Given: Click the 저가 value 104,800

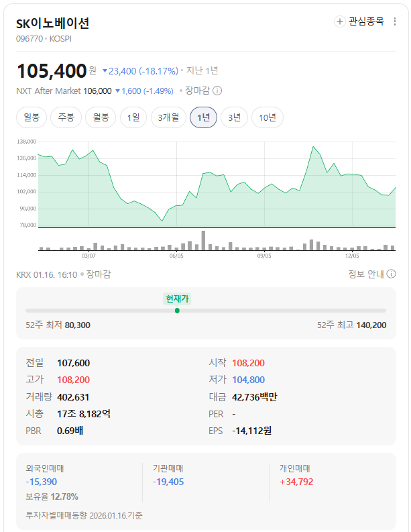Looking at the screenshot, I should (248, 380).
